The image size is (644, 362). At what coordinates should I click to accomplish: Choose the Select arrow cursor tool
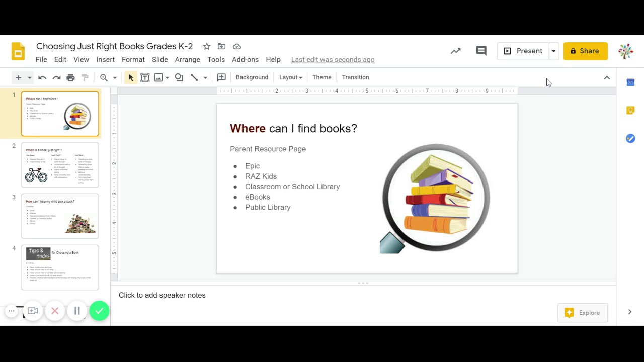coord(131,77)
